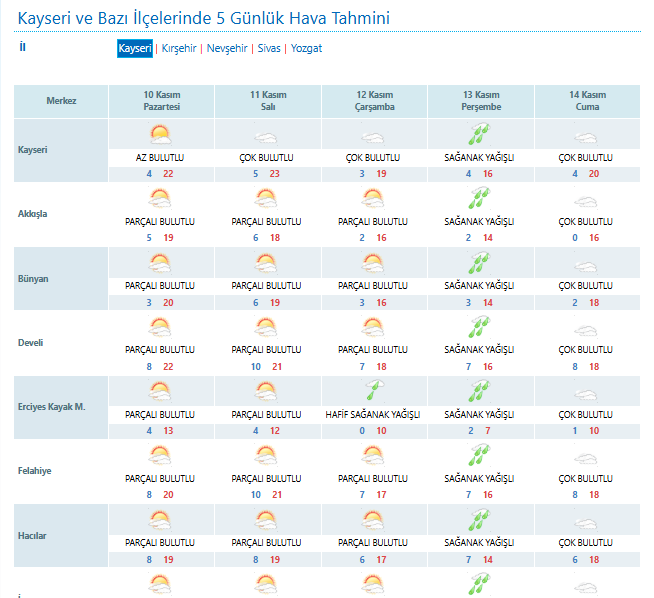Click Felahiye's rain icon for 13 Kasım
This screenshot has height=598, width=654.
[479, 455]
